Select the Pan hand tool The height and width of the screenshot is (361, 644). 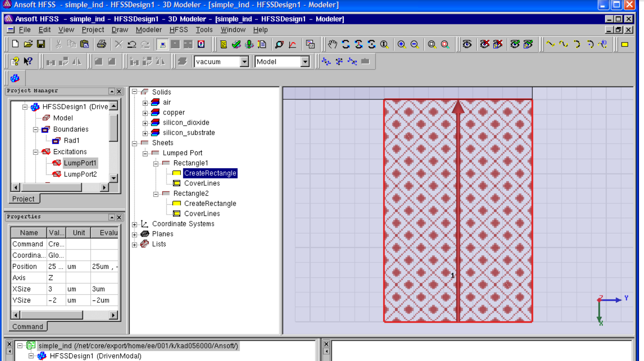click(333, 44)
